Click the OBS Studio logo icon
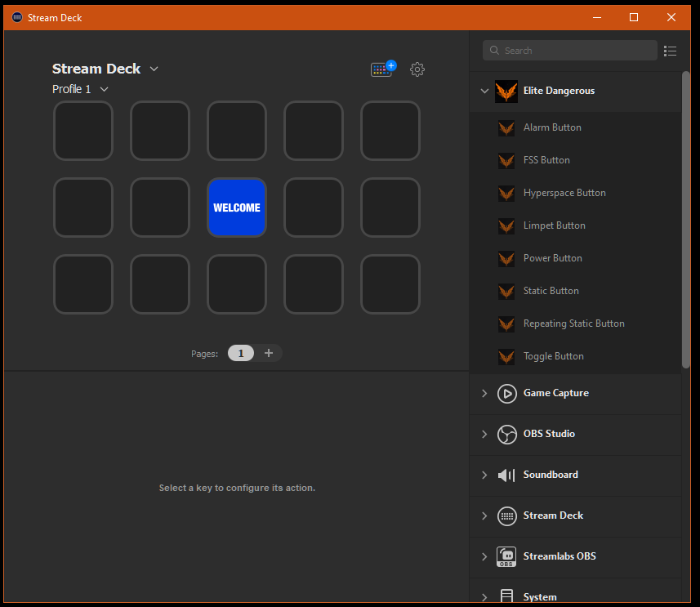 click(506, 434)
